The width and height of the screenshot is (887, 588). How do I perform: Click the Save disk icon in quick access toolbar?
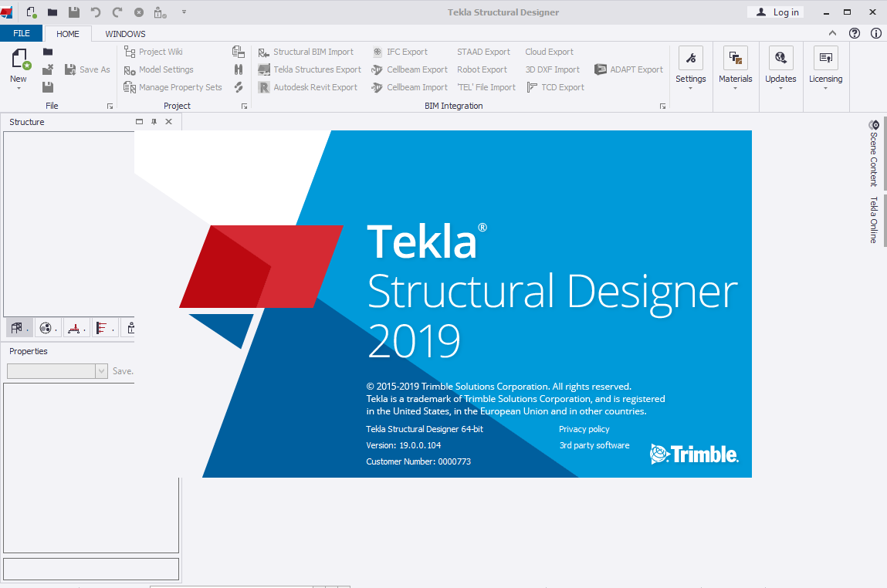[x=73, y=12]
